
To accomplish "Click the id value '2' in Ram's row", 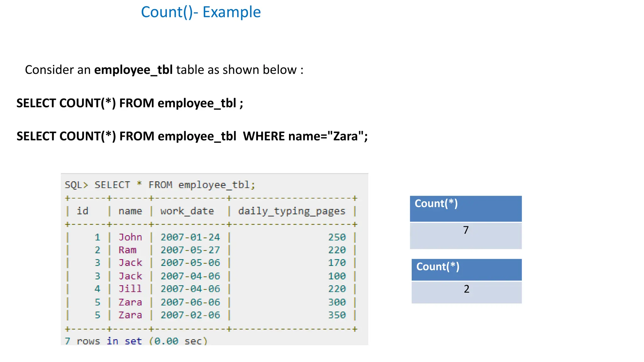I will [97, 250].
